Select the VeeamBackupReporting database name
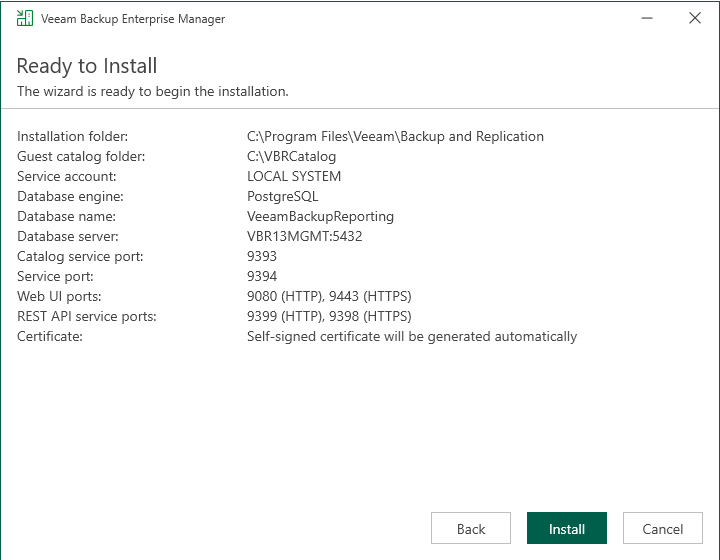The height and width of the screenshot is (560, 720). coord(320,216)
